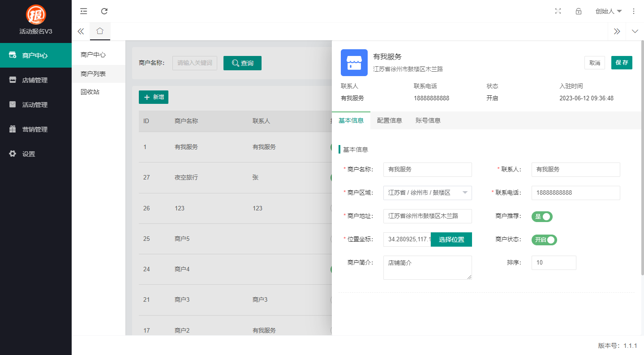The image size is (644, 355).
Task: Save changes with the 保存 button
Action: pyautogui.click(x=622, y=63)
